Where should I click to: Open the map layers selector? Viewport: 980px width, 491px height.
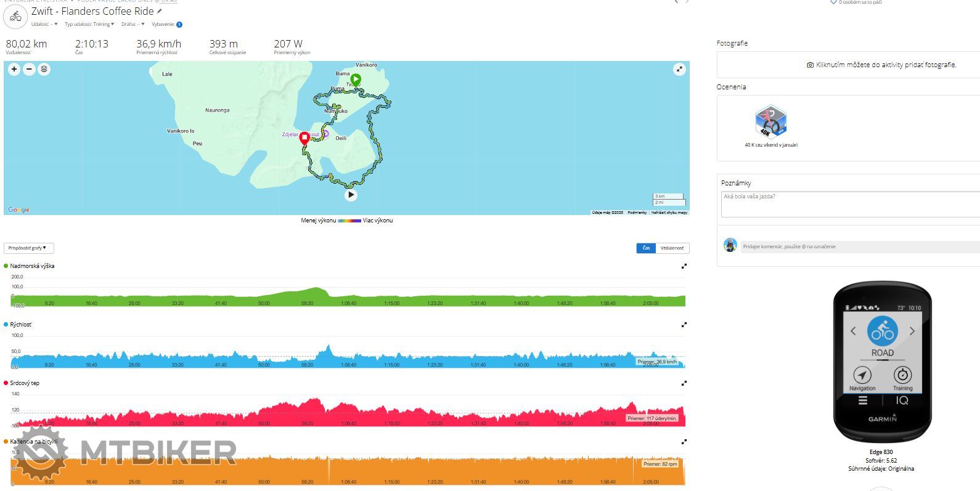pos(44,70)
